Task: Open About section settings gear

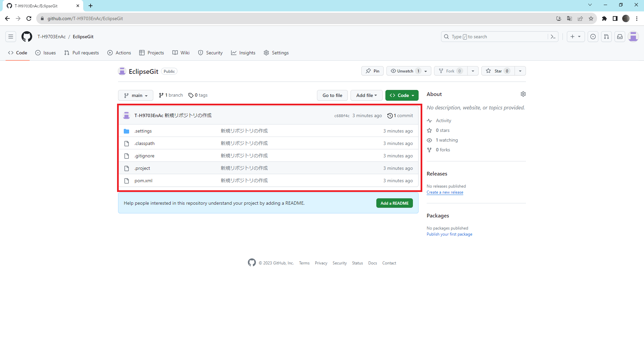Action: click(523, 94)
